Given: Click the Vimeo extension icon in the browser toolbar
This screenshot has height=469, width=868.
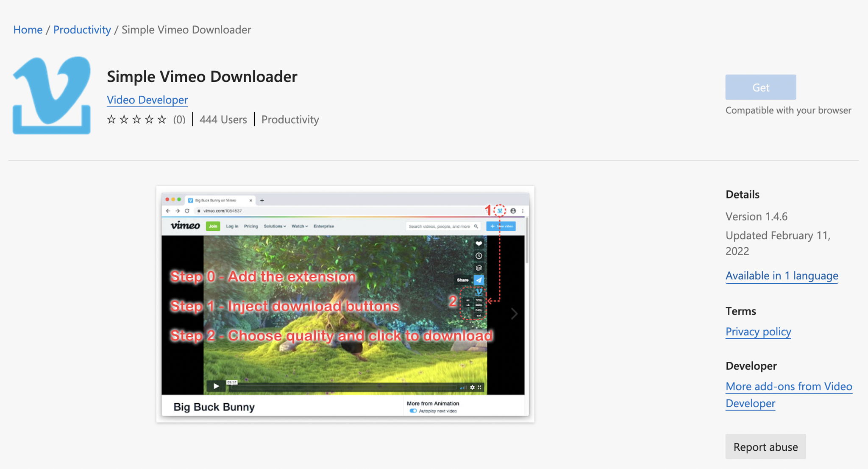Looking at the screenshot, I should tap(500, 211).
